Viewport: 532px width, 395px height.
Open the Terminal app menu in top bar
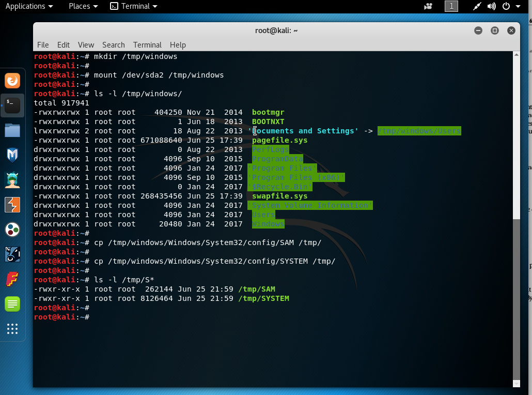[x=134, y=6]
